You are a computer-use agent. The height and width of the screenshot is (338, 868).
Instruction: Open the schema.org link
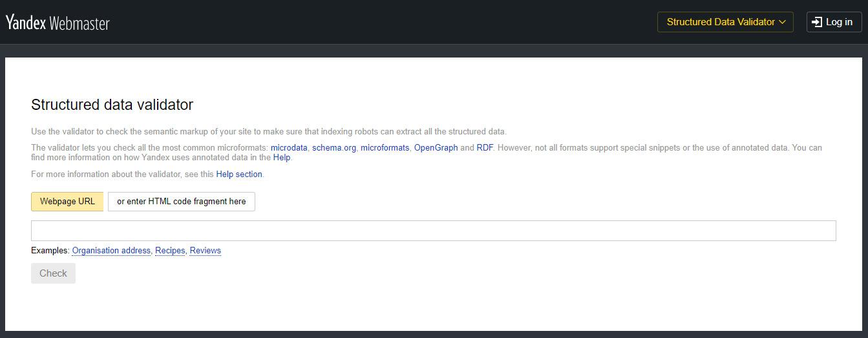pyautogui.click(x=334, y=147)
